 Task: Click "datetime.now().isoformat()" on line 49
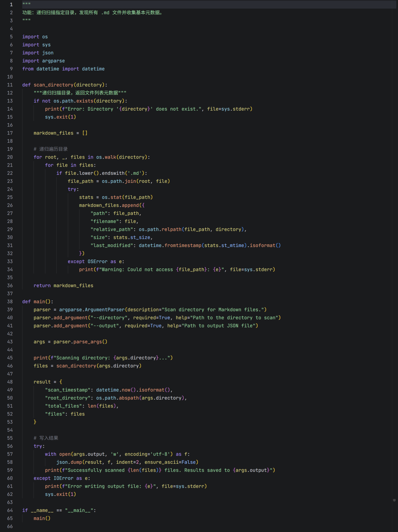(x=133, y=390)
